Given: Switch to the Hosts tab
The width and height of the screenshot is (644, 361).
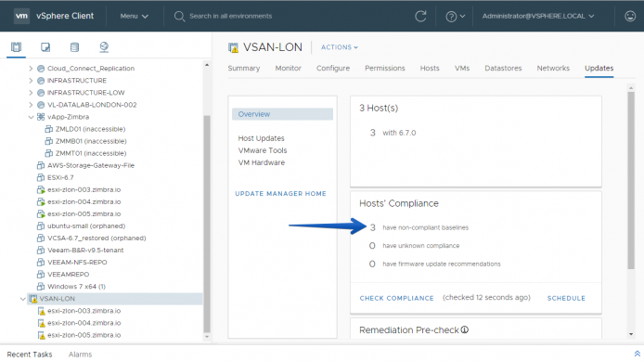Looking at the screenshot, I should 430,68.
